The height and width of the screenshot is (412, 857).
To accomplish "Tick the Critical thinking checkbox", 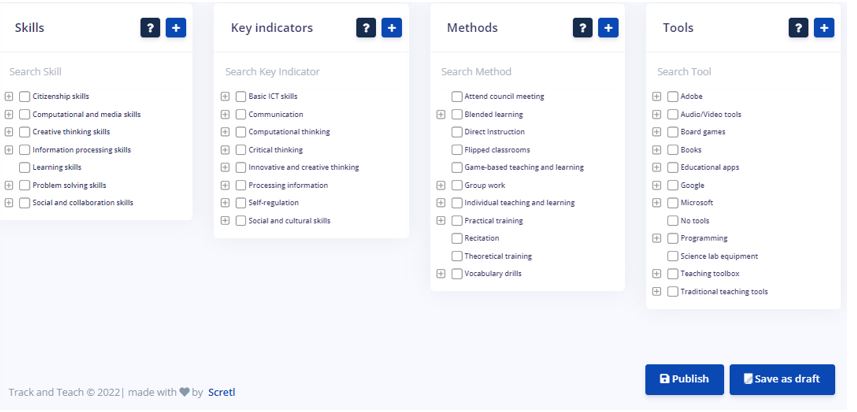I will click(x=241, y=150).
